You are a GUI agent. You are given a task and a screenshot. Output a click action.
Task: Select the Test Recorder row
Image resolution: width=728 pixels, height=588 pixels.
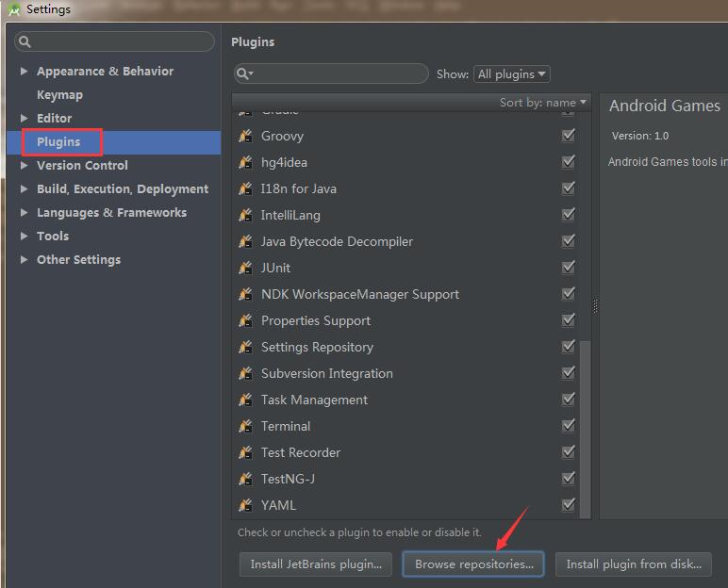[406, 452]
